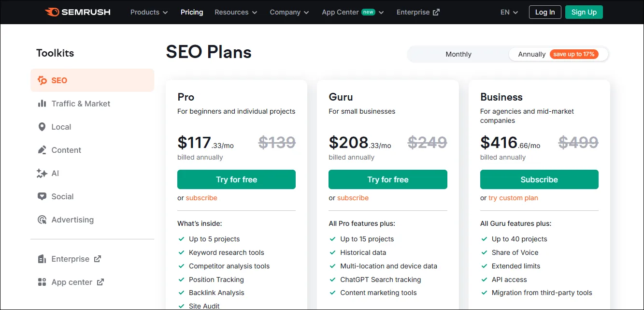Expand the Products dropdown
Screen dimensions: 644x310
pos(148,12)
